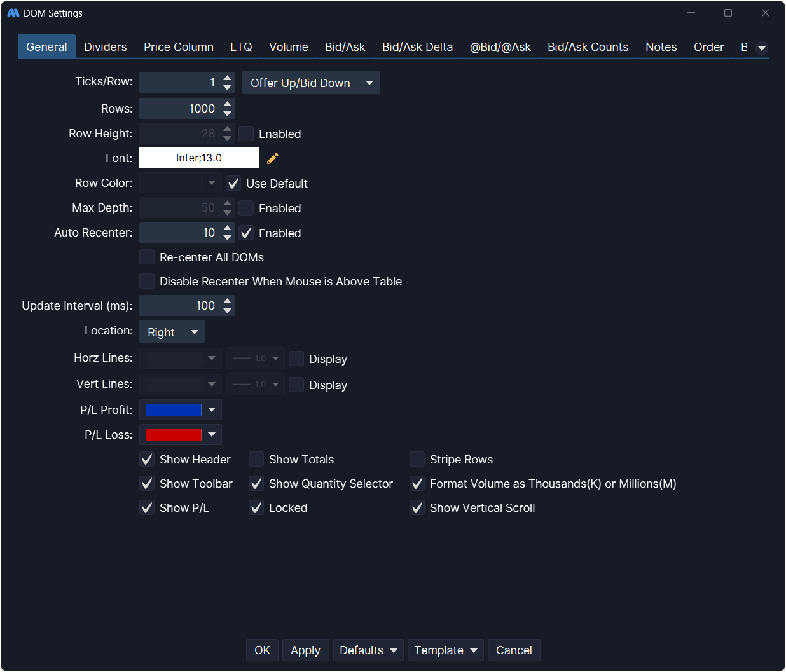The width and height of the screenshot is (786, 672).
Task: Maximize the DOM Settings window
Action: 728,13
